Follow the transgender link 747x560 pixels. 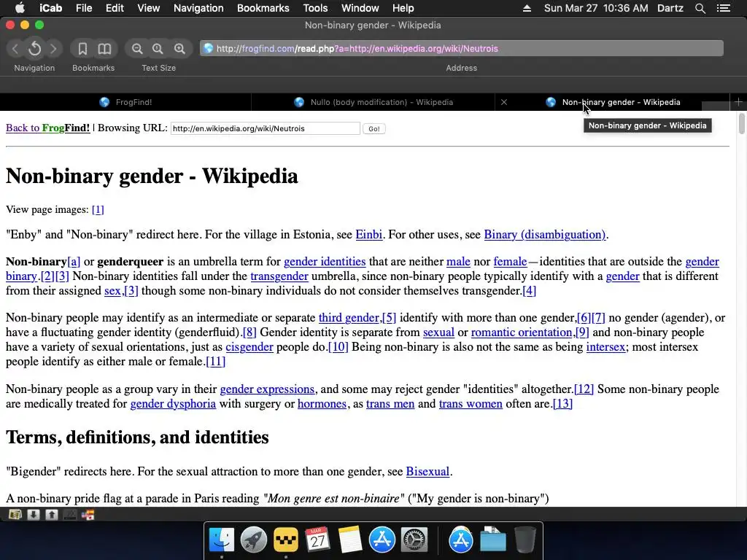[x=279, y=276]
